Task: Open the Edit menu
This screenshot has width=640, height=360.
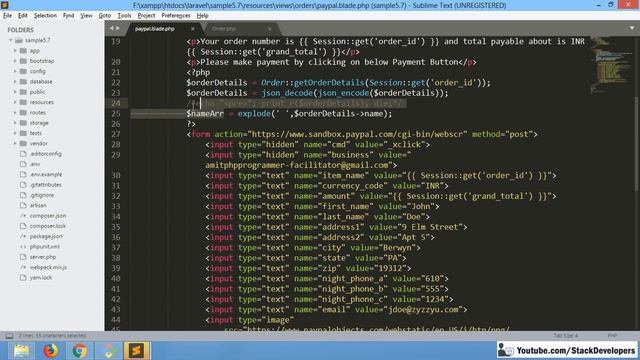Action: tap(23, 16)
